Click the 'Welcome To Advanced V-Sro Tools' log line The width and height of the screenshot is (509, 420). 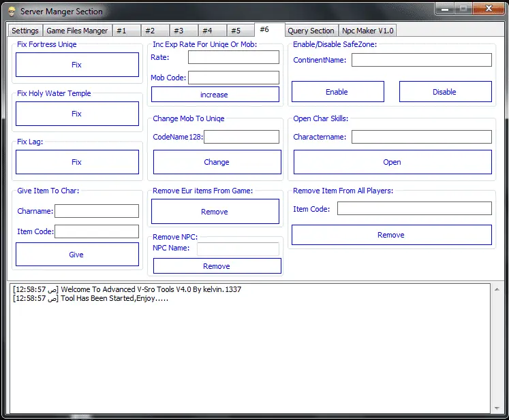127,289
